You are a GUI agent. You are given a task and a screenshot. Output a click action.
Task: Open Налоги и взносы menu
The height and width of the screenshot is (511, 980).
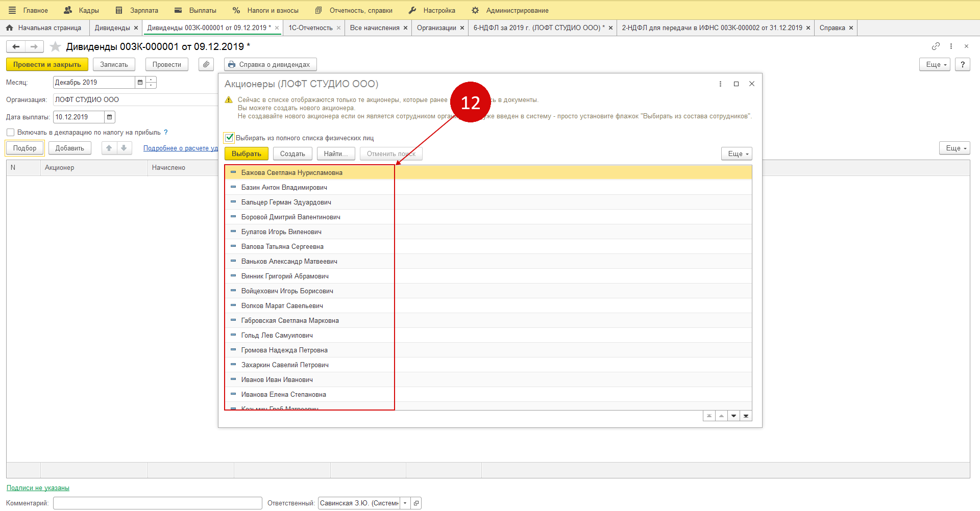pyautogui.click(x=265, y=10)
